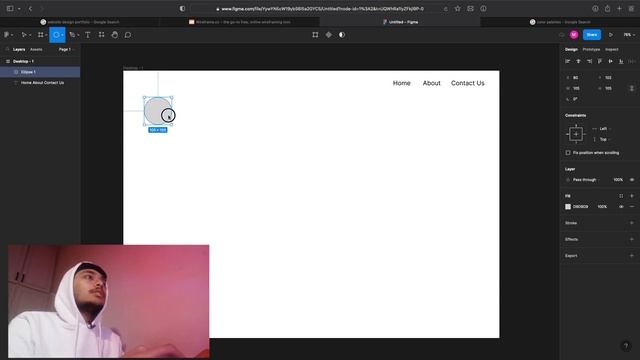Click the Align left icon
640x360 pixels.
[567, 61]
